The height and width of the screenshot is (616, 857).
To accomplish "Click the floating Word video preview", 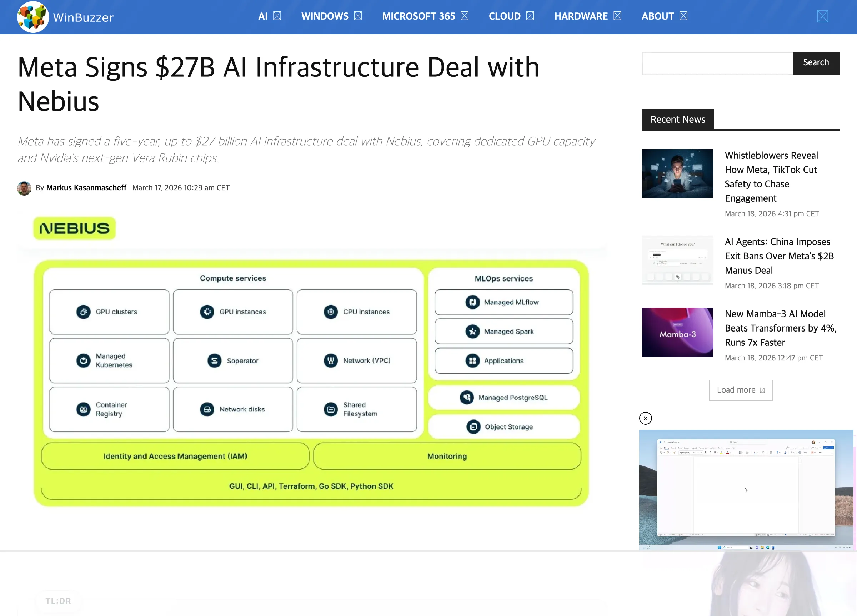I will click(746, 489).
